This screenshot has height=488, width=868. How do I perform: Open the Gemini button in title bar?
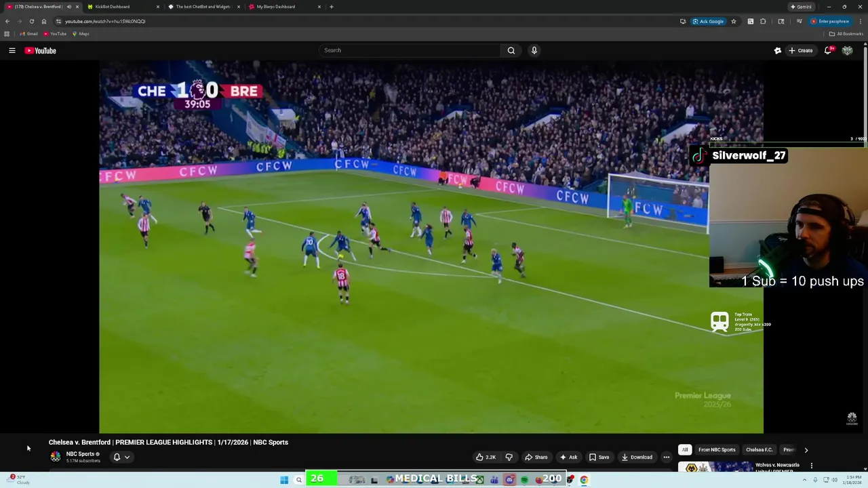pyautogui.click(x=802, y=7)
